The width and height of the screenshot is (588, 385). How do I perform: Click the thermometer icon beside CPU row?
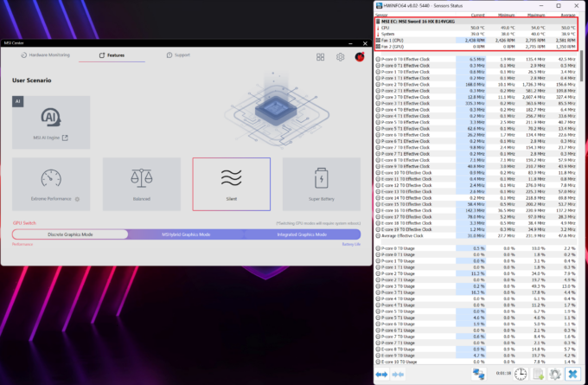point(378,28)
